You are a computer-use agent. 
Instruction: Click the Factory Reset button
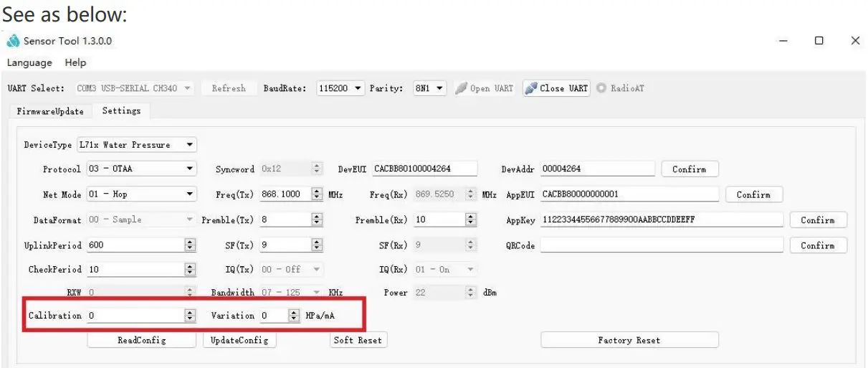629,340
